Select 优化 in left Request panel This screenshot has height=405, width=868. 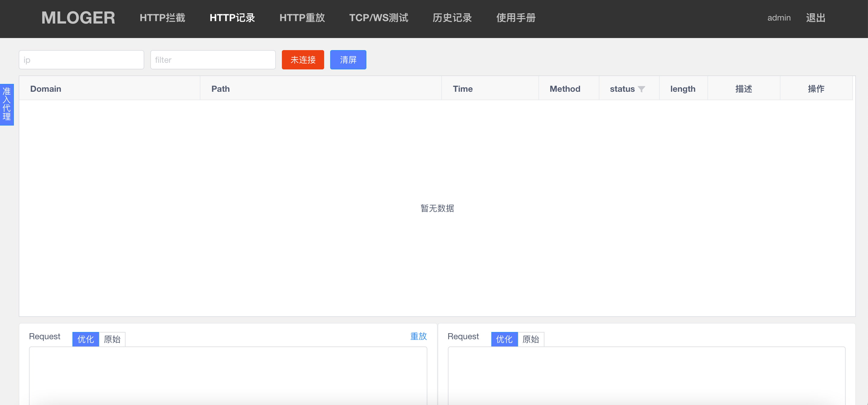click(x=86, y=339)
